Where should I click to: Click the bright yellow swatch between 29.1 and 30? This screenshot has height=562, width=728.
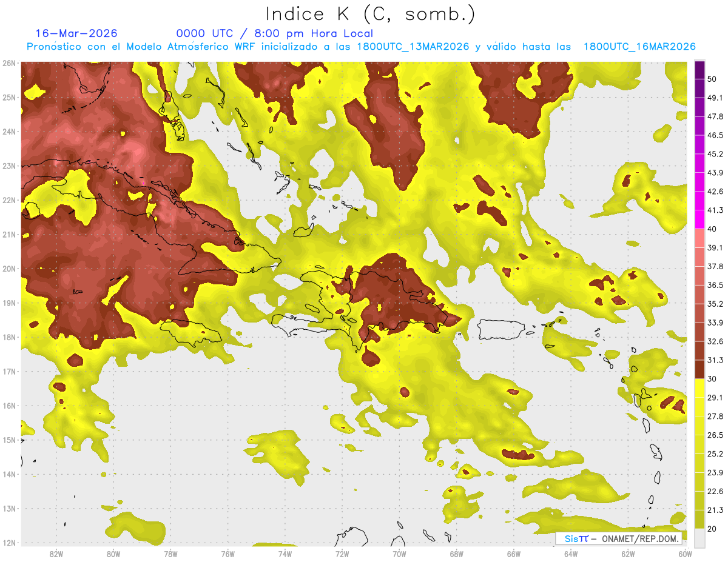click(x=699, y=388)
